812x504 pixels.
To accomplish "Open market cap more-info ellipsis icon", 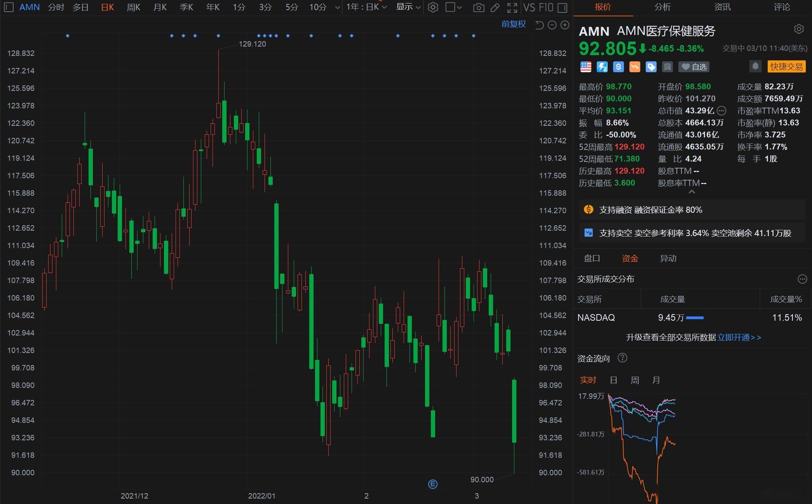I will pyautogui.click(x=721, y=111).
